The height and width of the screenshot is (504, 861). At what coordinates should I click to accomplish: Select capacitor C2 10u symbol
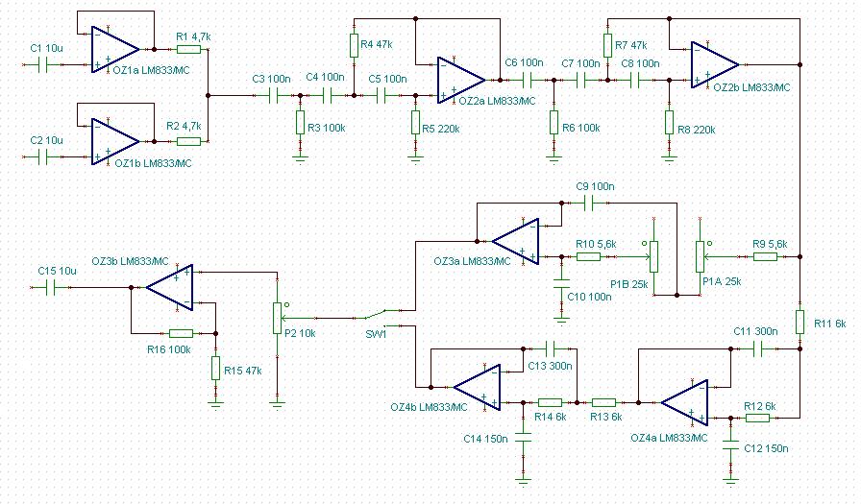point(43,156)
